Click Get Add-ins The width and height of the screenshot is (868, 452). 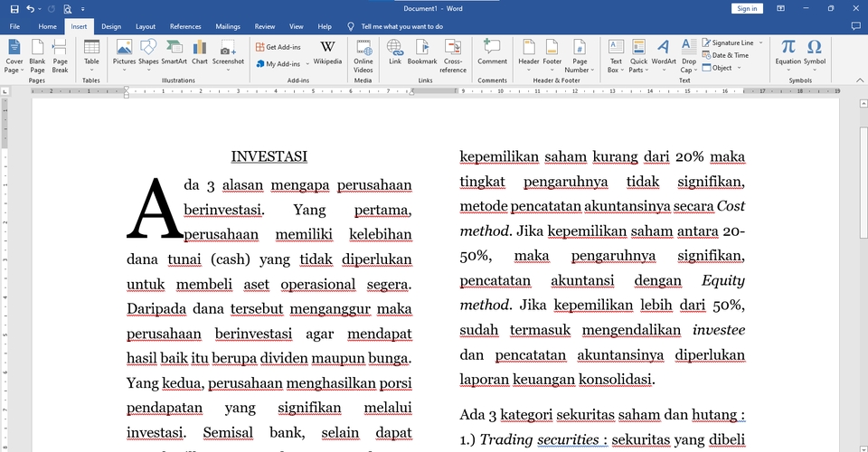pyautogui.click(x=278, y=47)
